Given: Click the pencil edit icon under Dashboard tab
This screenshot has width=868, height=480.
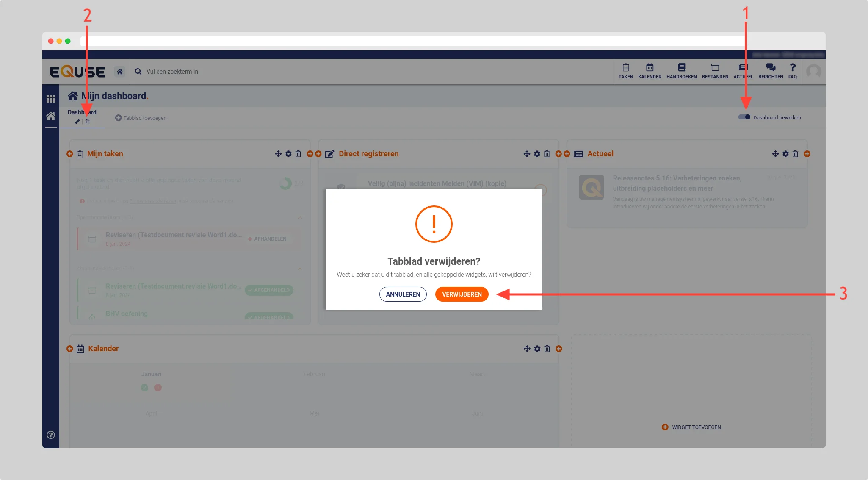Looking at the screenshot, I should click(77, 122).
